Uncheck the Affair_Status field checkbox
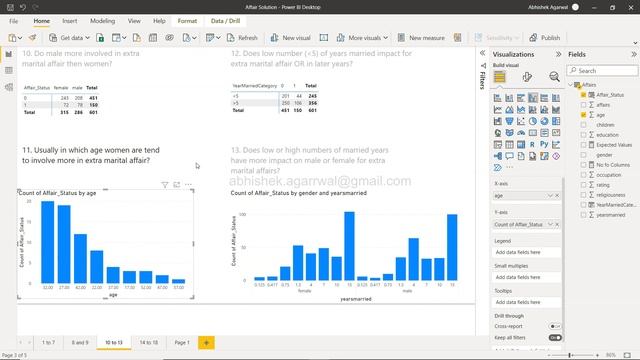The width and height of the screenshot is (640, 360). [583, 95]
